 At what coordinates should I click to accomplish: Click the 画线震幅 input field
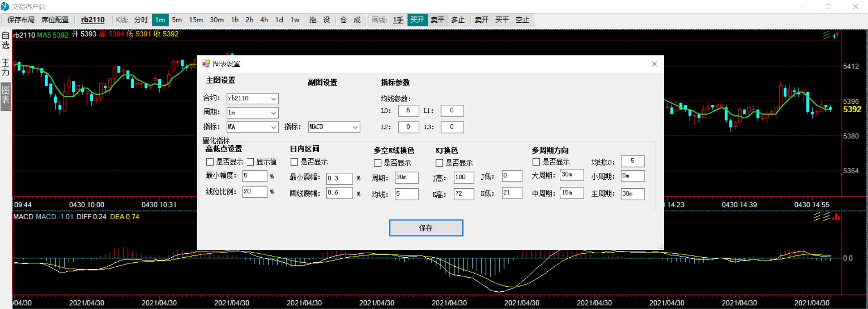coord(339,193)
